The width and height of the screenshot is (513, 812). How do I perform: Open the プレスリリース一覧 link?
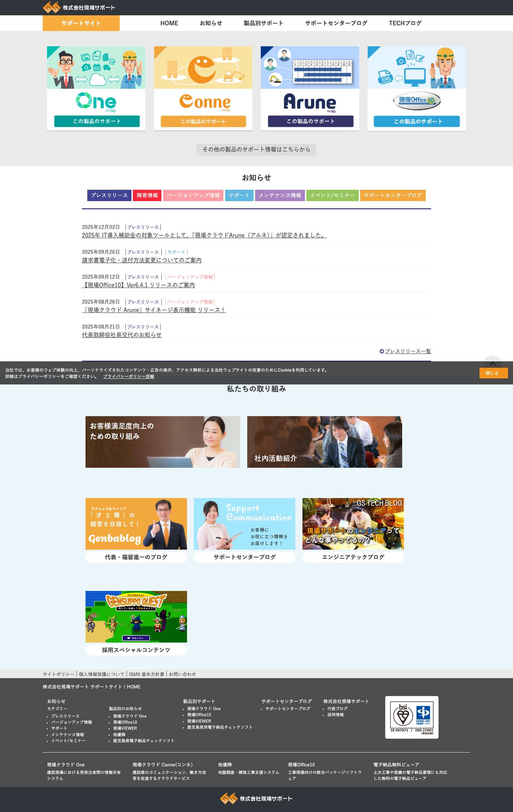coord(408,351)
